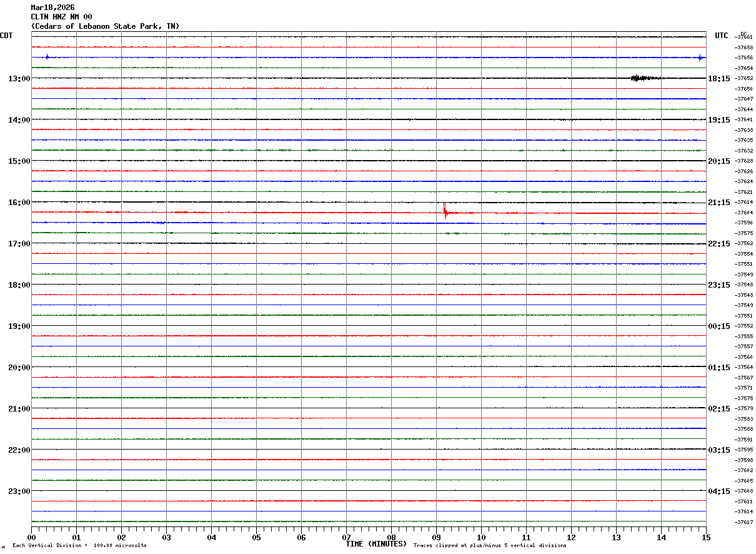Viewport: 756px width, 554px height.
Task: Click the 17:00 CDT row label
Action: (19, 244)
